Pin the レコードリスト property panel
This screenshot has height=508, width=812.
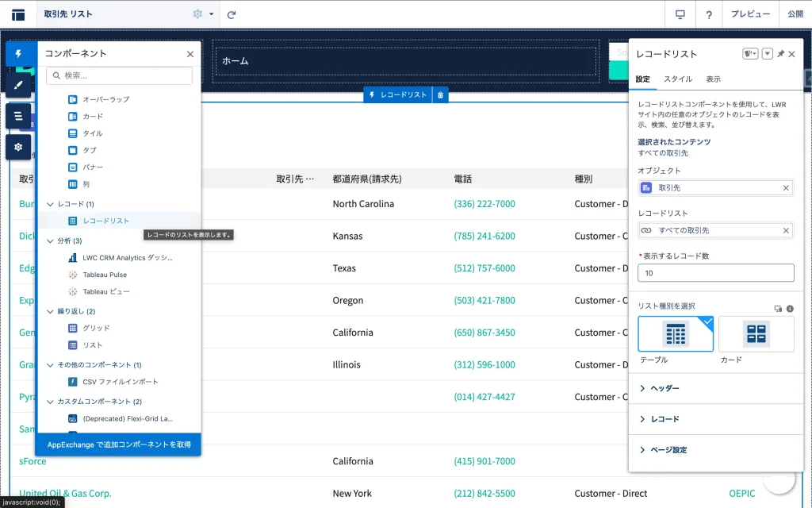pos(780,54)
